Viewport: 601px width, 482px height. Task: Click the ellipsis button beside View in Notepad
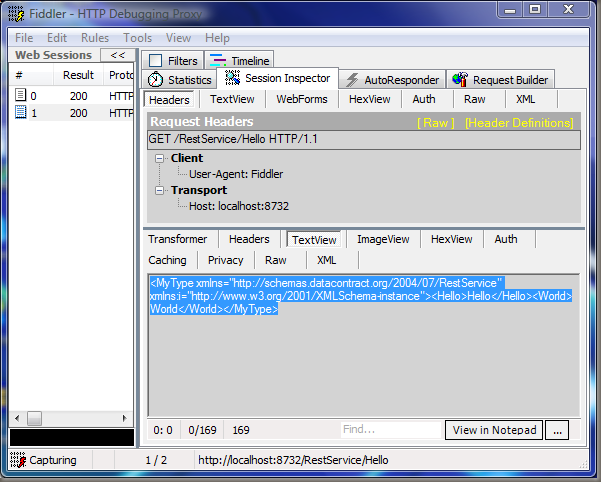(x=557, y=430)
